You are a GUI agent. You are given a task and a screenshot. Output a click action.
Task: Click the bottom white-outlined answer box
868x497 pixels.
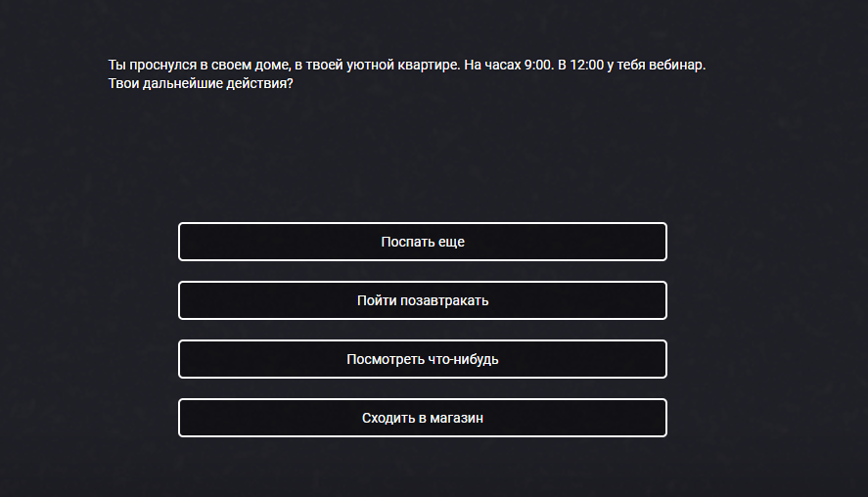pyautogui.click(x=423, y=418)
